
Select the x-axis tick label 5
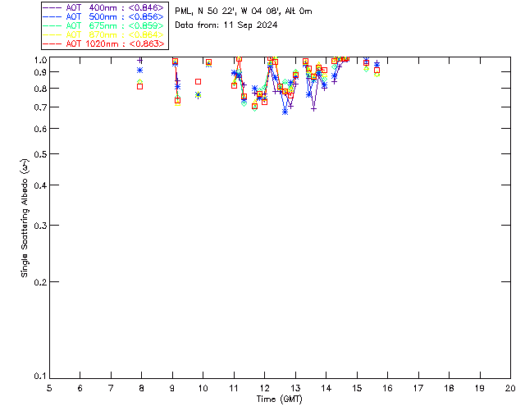49,388
